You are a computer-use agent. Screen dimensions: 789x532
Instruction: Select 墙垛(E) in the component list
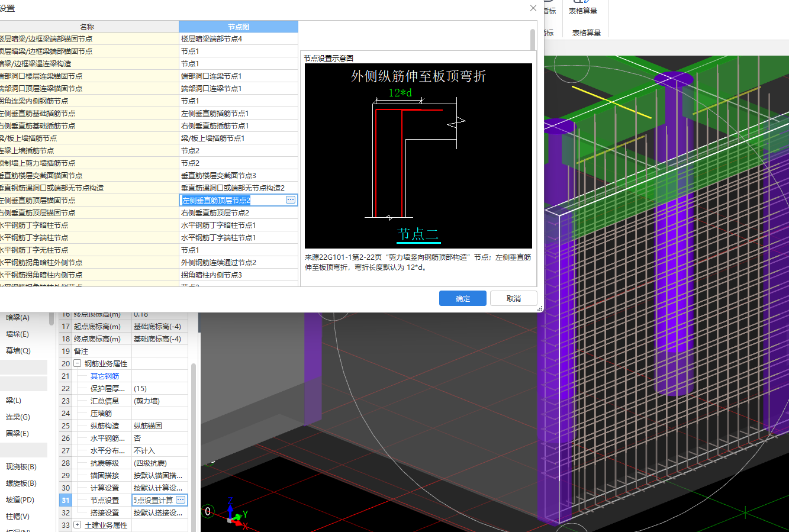click(18, 334)
